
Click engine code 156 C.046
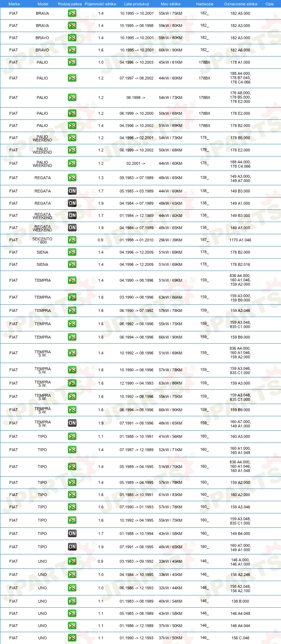tap(240, 638)
